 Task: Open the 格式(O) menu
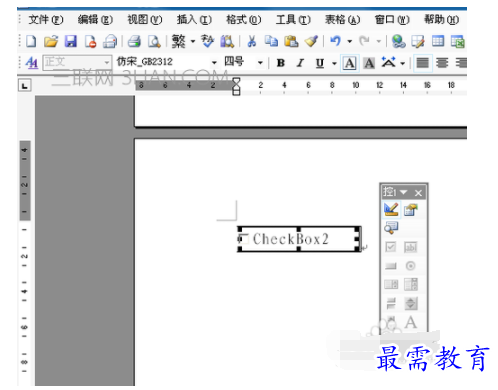[243, 20]
